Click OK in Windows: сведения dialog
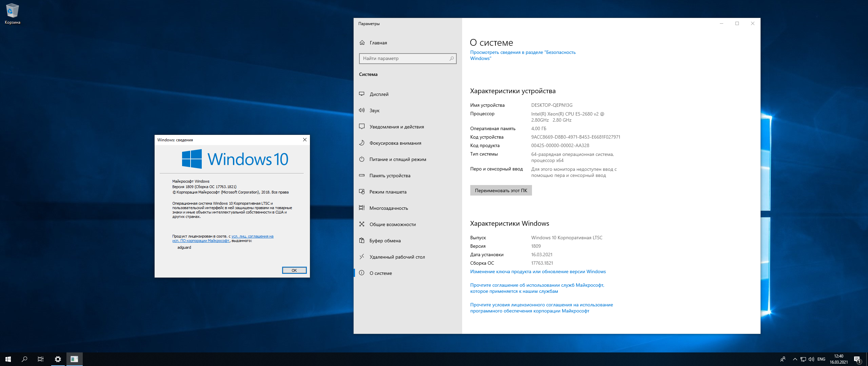 pos(294,270)
